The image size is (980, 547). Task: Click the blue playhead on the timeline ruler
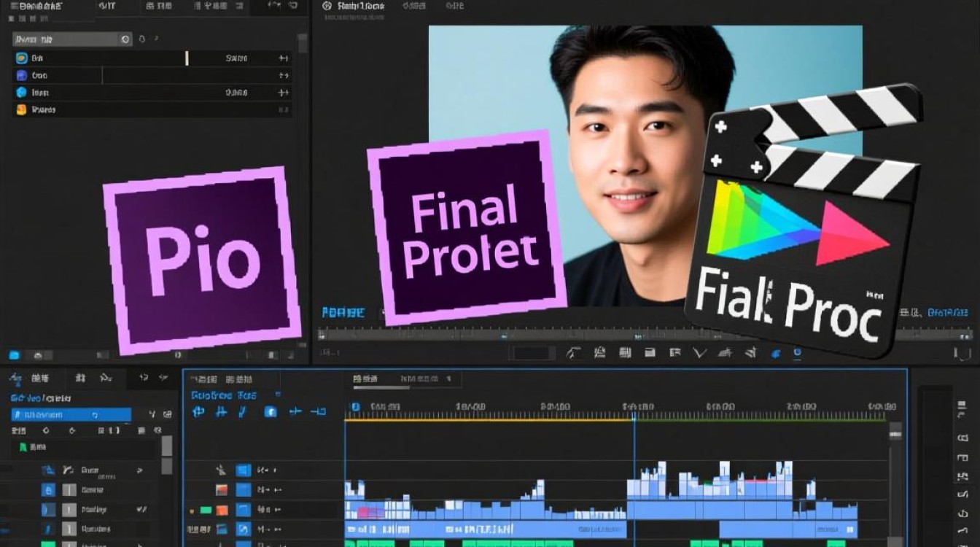click(634, 416)
